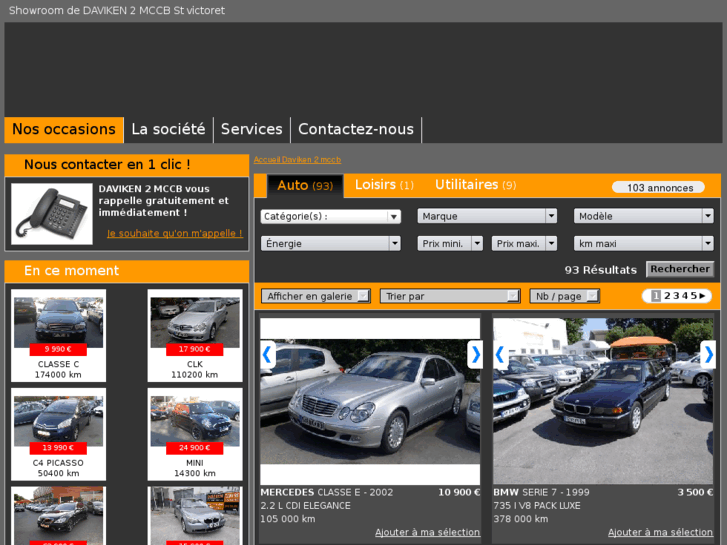Image resolution: width=727 pixels, height=545 pixels.
Task: Open the Catégorie(s) dropdown
Action: click(331, 217)
